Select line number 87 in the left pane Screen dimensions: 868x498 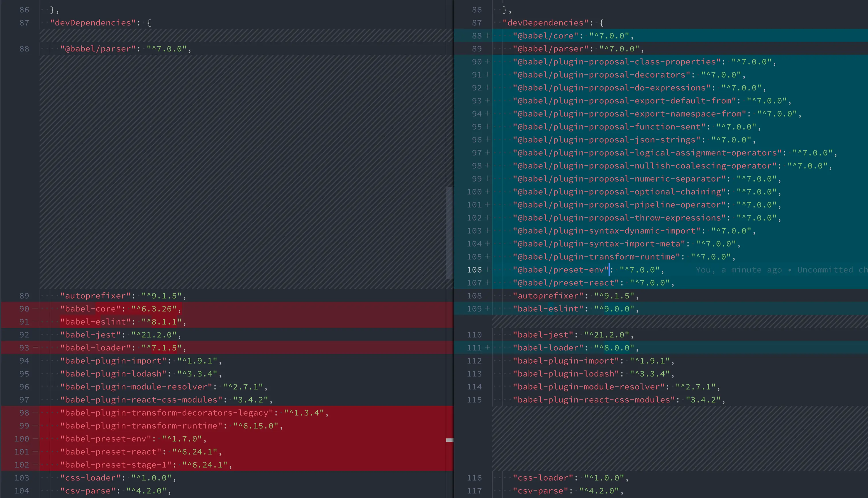[24, 23]
